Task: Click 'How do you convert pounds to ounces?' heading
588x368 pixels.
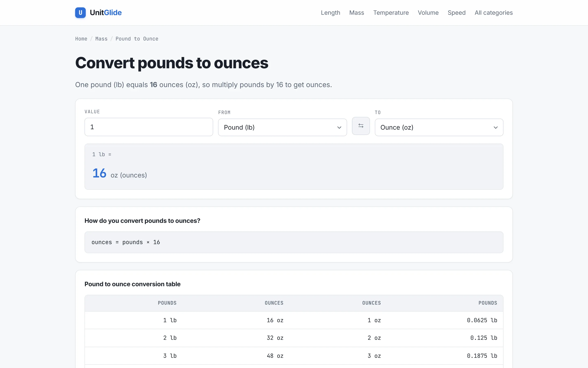Action: [142, 221]
